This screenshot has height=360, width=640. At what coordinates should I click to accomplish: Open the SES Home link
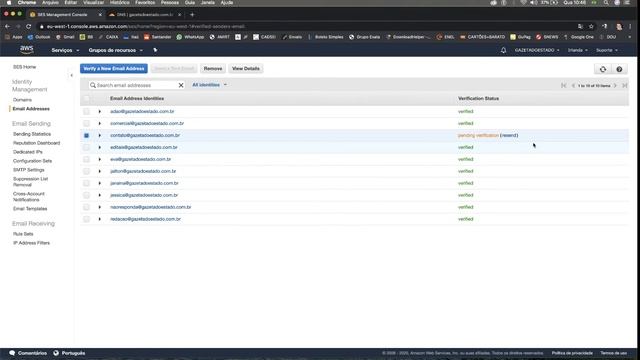(x=24, y=67)
